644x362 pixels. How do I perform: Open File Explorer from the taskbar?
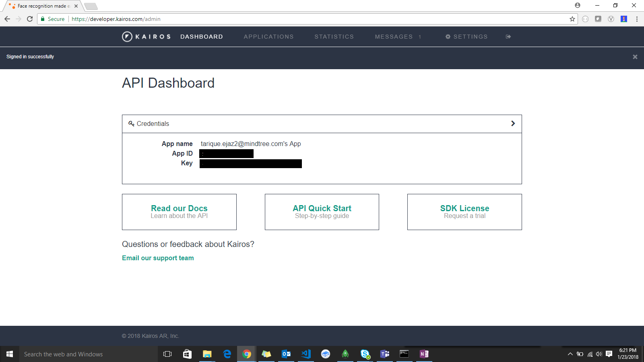207,354
